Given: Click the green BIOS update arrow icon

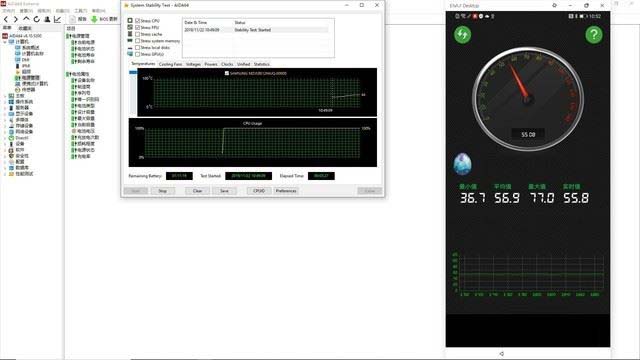Looking at the screenshot, I should point(94,19).
